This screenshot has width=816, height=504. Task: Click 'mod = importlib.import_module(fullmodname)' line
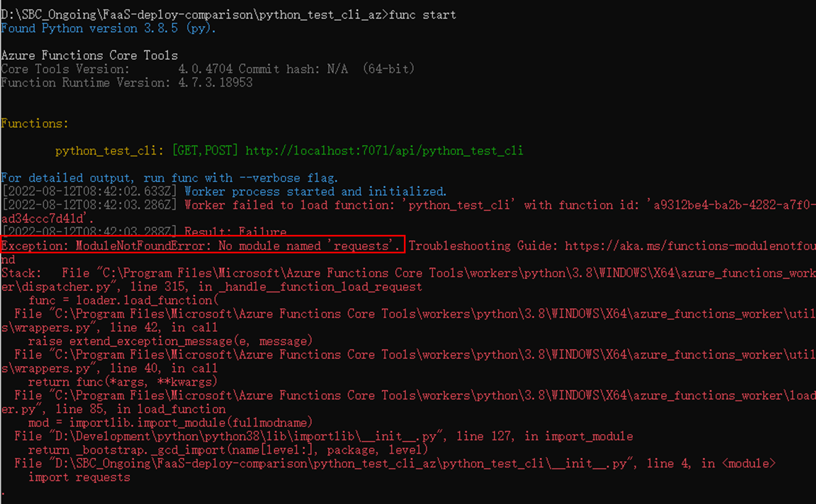[170, 422]
